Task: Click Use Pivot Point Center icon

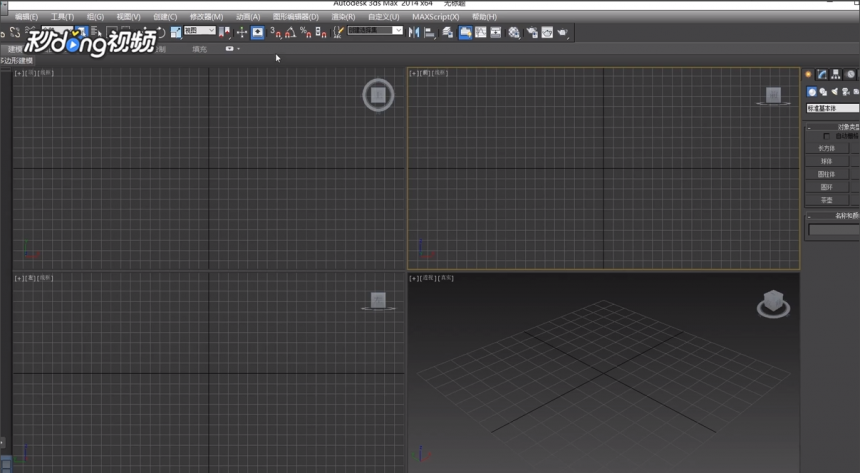Action: (224, 32)
